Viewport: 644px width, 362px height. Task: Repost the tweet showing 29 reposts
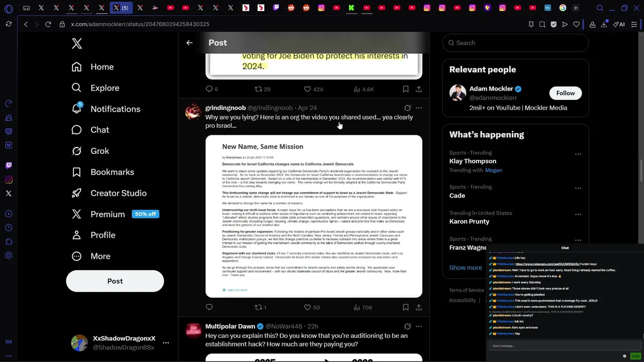(x=262, y=89)
